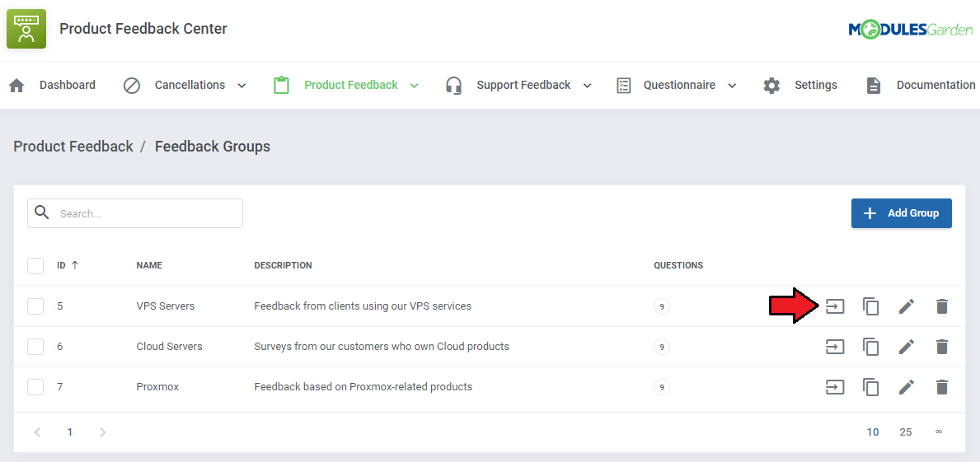The width and height of the screenshot is (980, 462).
Task: Click the QUESTIONS column header
Action: click(678, 265)
